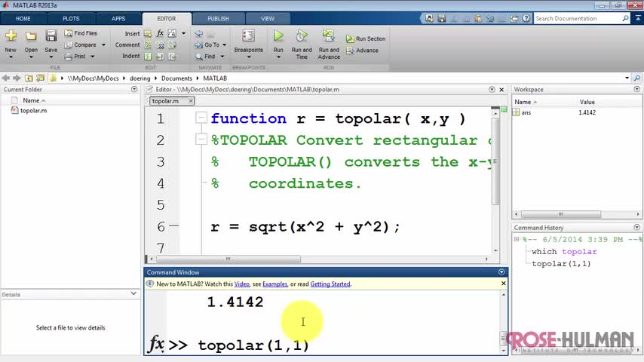
Task: Switch to the HOME ribbon tab
Action: coord(23,19)
